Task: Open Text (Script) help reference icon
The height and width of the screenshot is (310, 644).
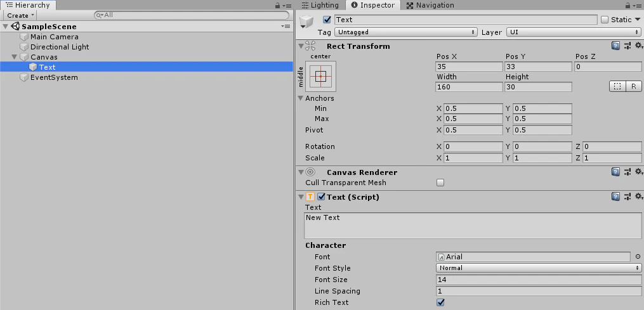Action: [615, 197]
